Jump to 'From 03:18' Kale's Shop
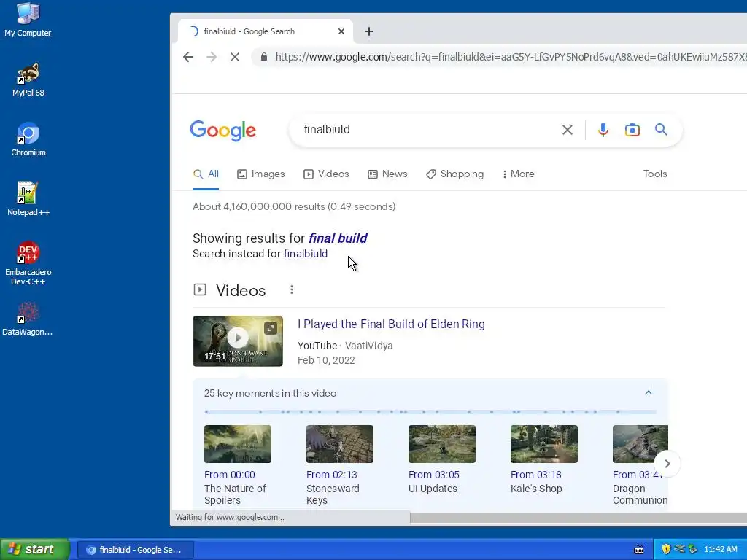 coord(536,475)
